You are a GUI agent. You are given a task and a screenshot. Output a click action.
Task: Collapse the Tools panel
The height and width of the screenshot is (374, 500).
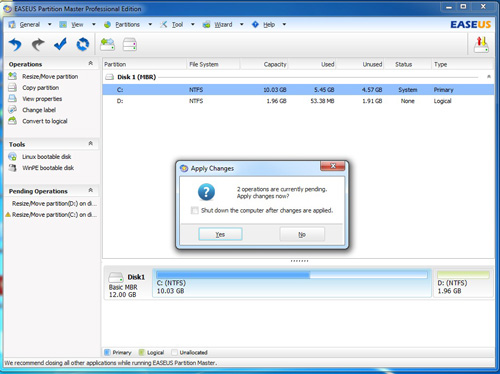90,143
